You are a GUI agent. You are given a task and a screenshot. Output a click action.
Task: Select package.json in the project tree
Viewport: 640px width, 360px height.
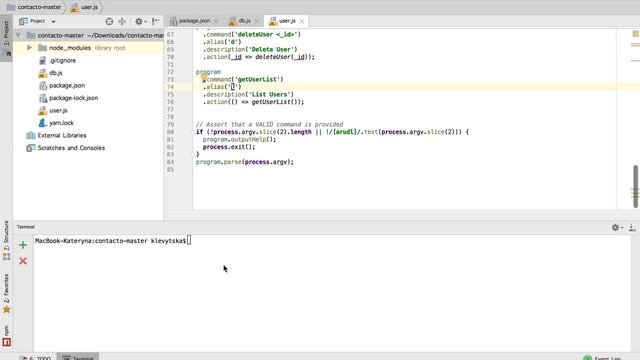(x=67, y=86)
